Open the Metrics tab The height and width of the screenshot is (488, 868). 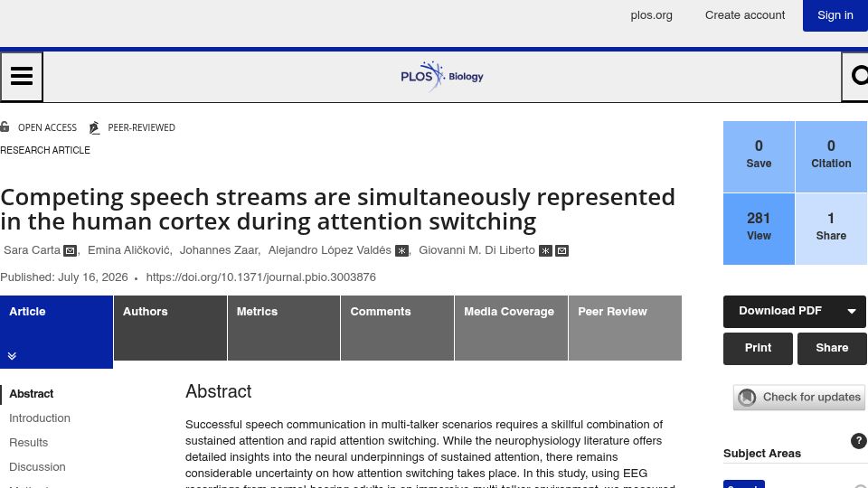pos(284,327)
